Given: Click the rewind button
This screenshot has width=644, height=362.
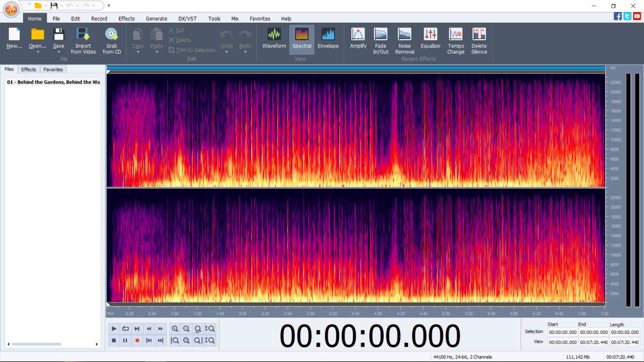Looking at the screenshot, I should (149, 329).
